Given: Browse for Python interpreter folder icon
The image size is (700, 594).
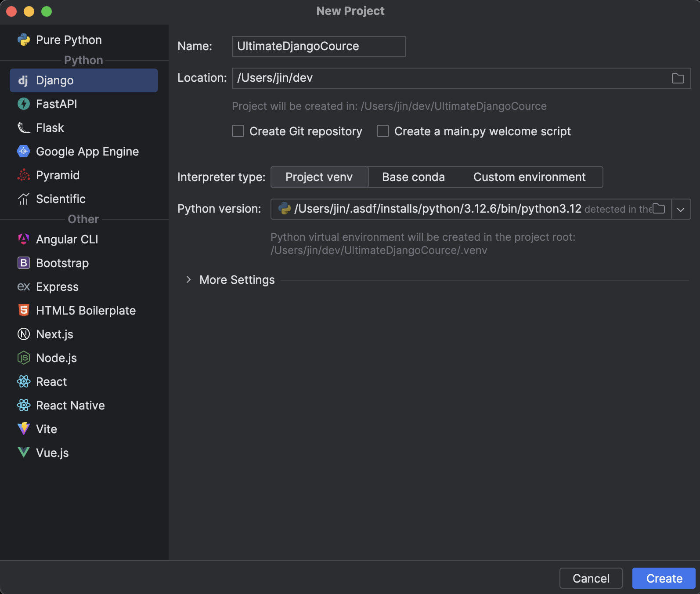Looking at the screenshot, I should pyautogui.click(x=659, y=209).
